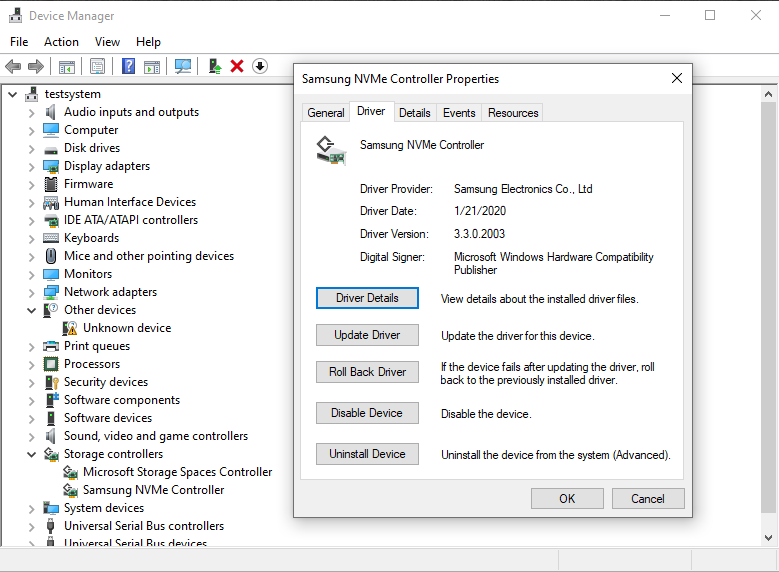Select the Mice and other pointing devices icon
779x572 pixels.
click(x=51, y=256)
